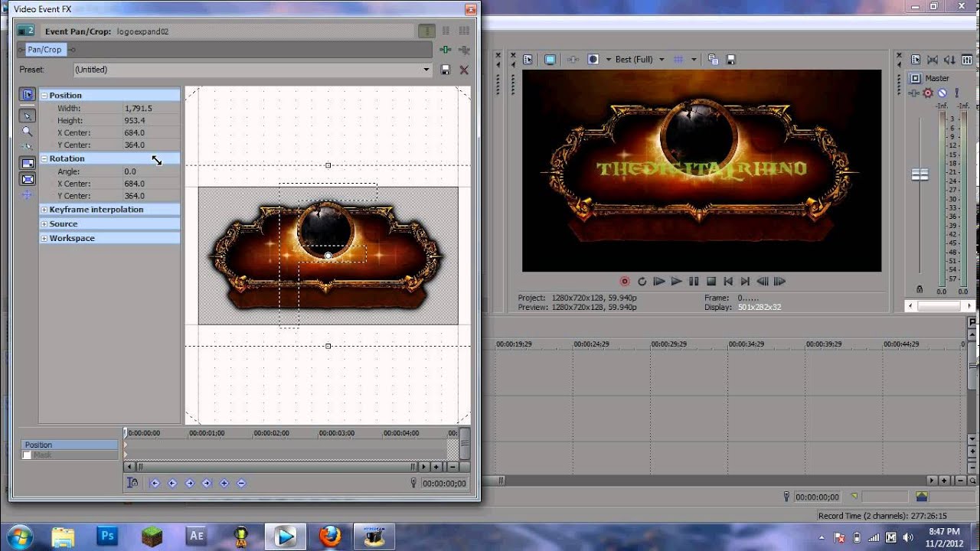
Task: Select the Pan/Crop chain item
Action: pos(44,50)
